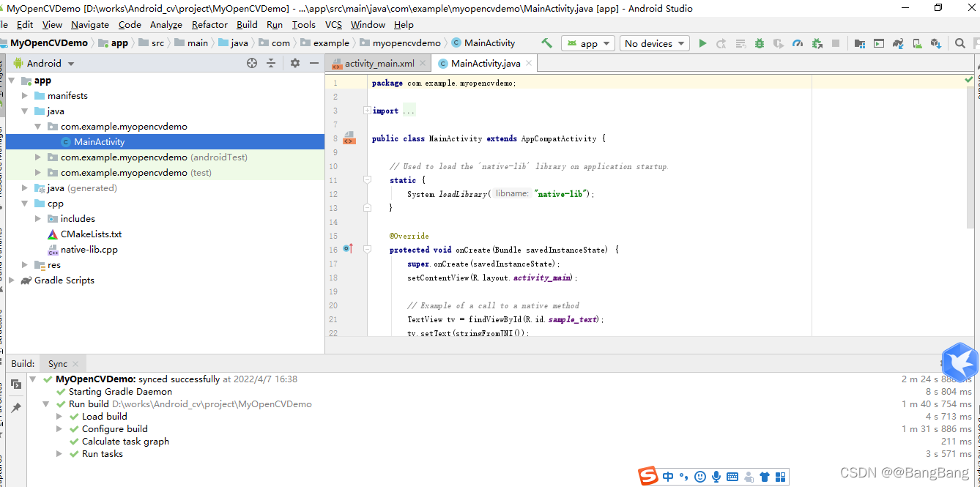This screenshot has height=487, width=980.
Task: Hide the Project panel with minus icon
Action: pos(314,63)
